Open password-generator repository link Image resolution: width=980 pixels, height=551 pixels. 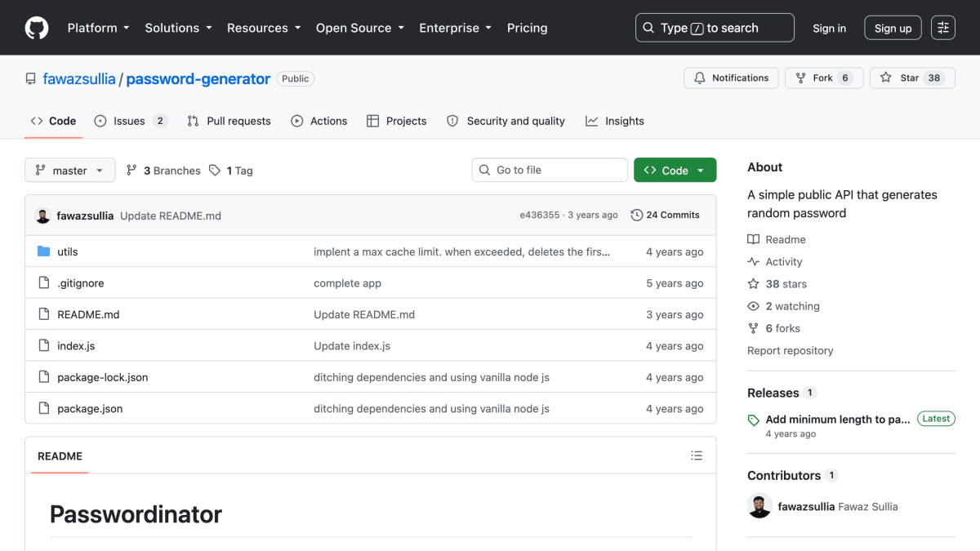(x=198, y=79)
